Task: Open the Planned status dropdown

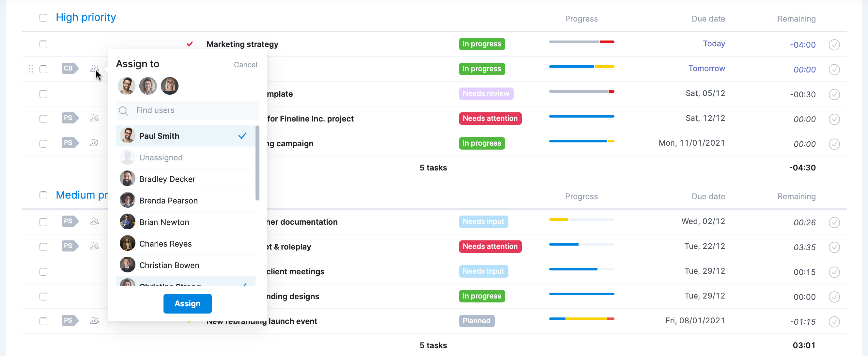Action: coord(476,321)
